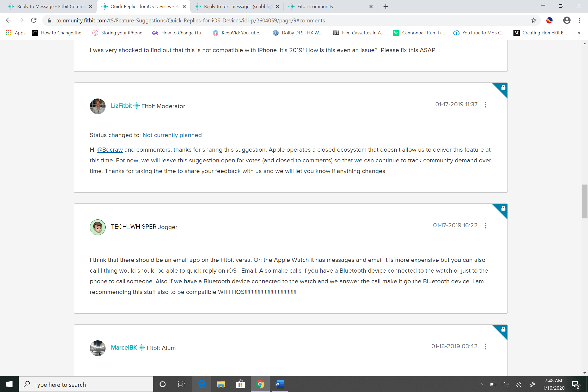Screen dimensions: 588x392
Task: Click the lock icon on TECH_WHISPER post
Action: pos(504,208)
